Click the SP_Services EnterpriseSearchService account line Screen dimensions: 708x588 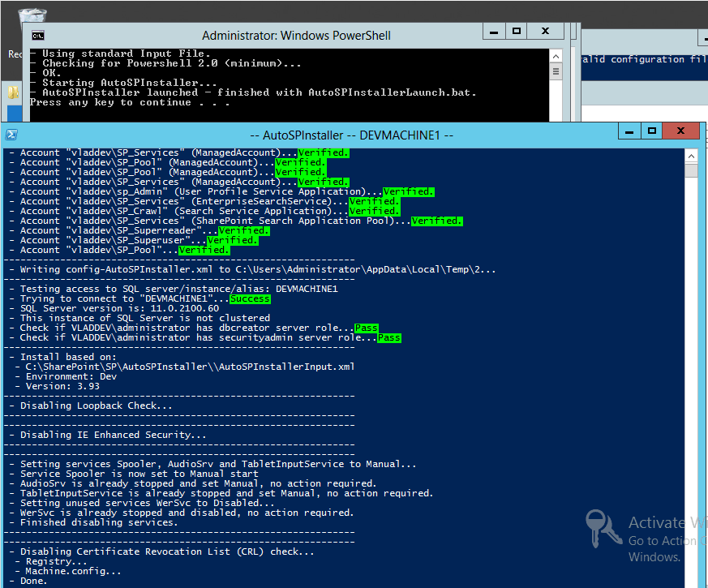(204, 201)
